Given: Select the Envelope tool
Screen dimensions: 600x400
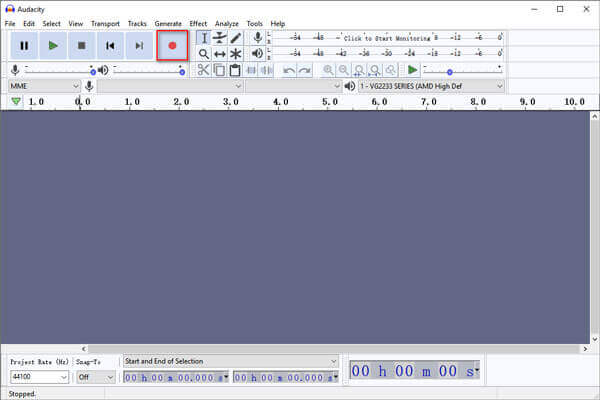Looking at the screenshot, I should point(220,38).
